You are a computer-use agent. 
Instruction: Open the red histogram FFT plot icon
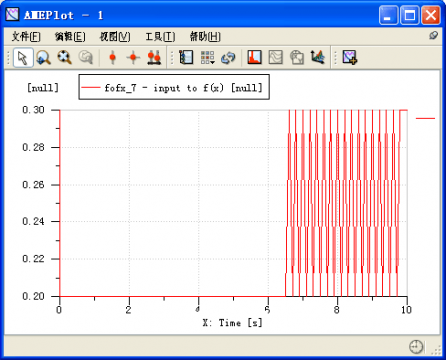point(255,57)
